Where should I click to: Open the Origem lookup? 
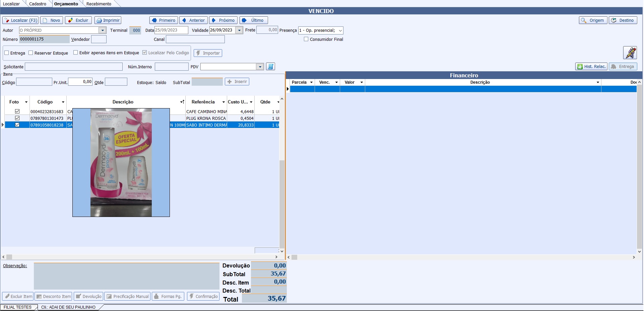(593, 20)
